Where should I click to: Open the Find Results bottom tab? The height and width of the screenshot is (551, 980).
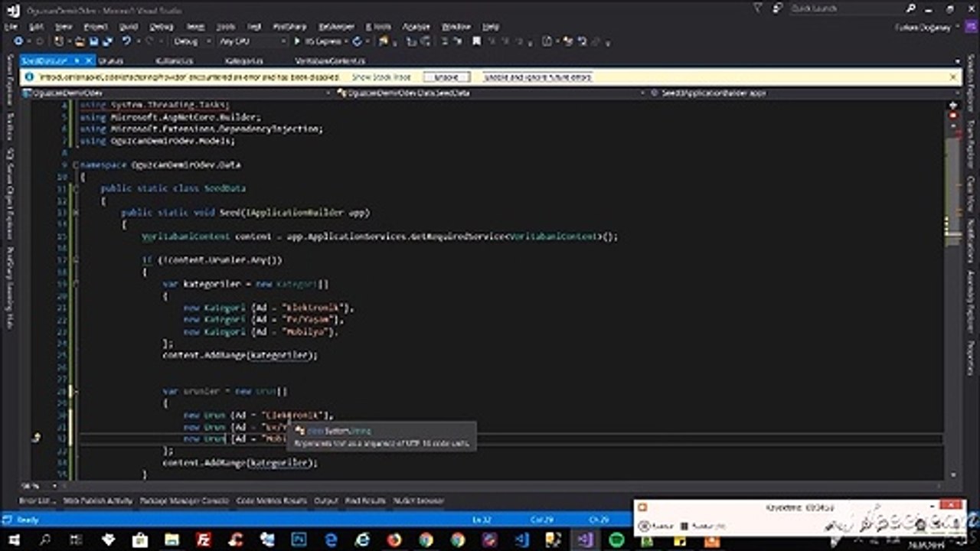tap(365, 500)
